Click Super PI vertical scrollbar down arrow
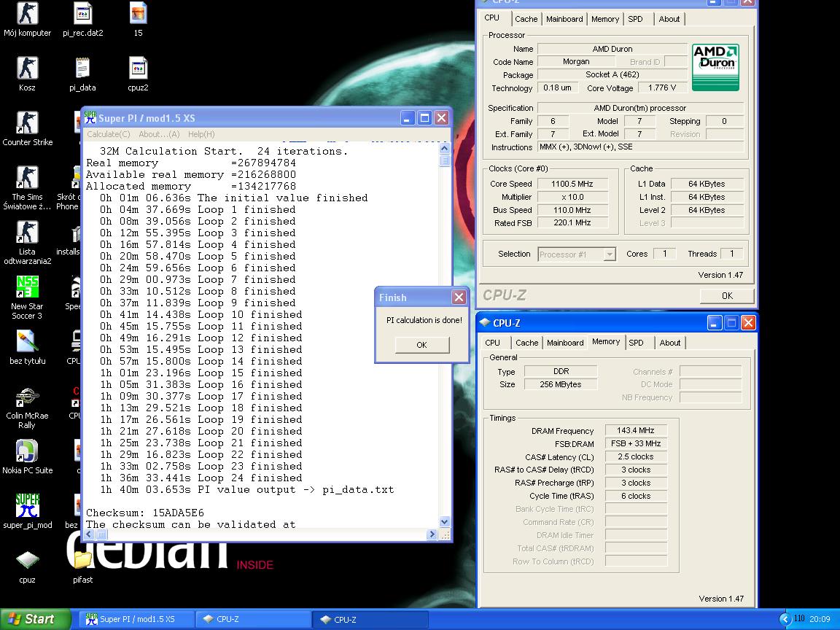840x630 pixels. tap(444, 522)
